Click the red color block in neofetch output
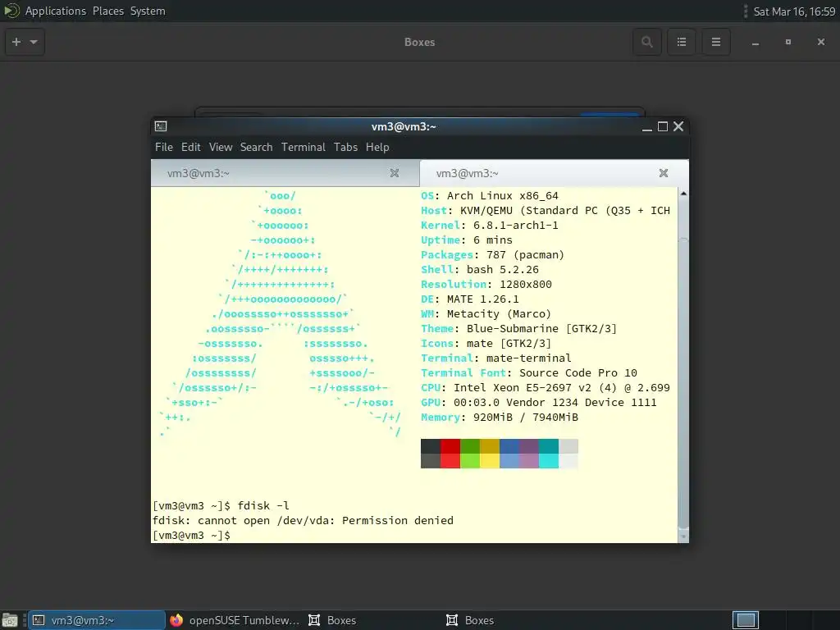 pos(450,453)
